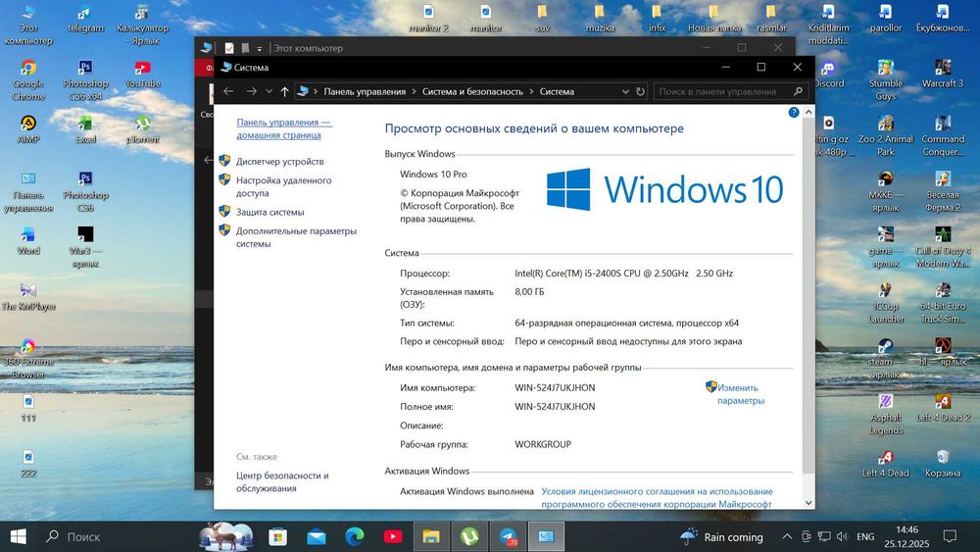This screenshot has height=552, width=980.
Task: Click the Система breadcrumb segment
Action: tap(557, 91)
